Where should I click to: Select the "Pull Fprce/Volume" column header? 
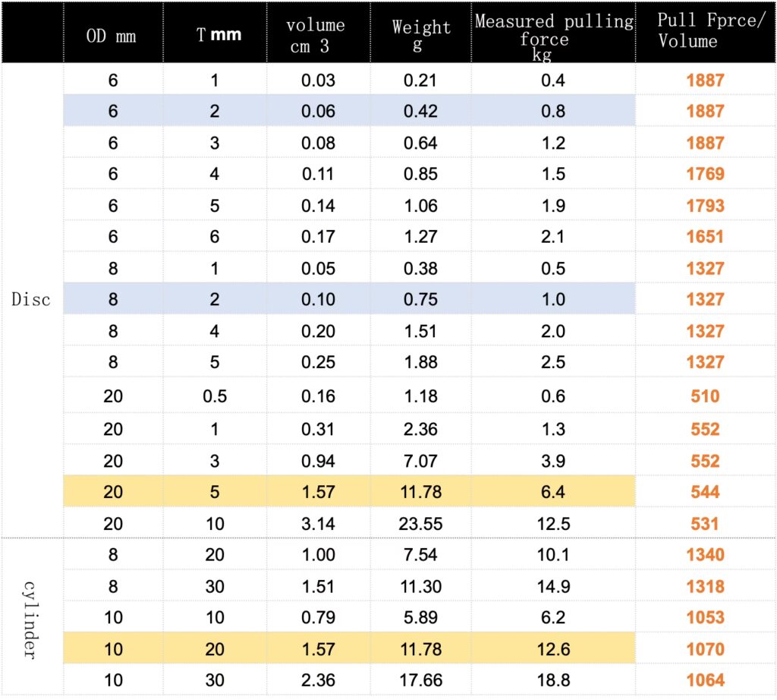tap(704, 32)
